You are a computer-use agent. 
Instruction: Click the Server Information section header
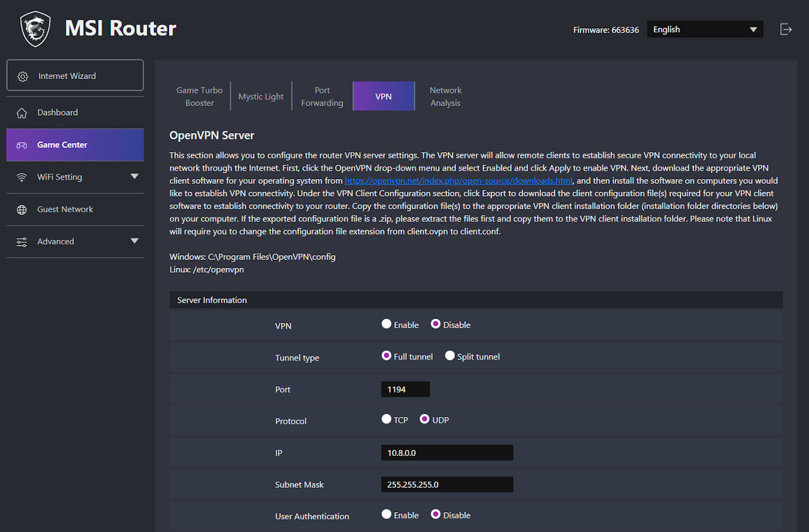tap(476, 300)
